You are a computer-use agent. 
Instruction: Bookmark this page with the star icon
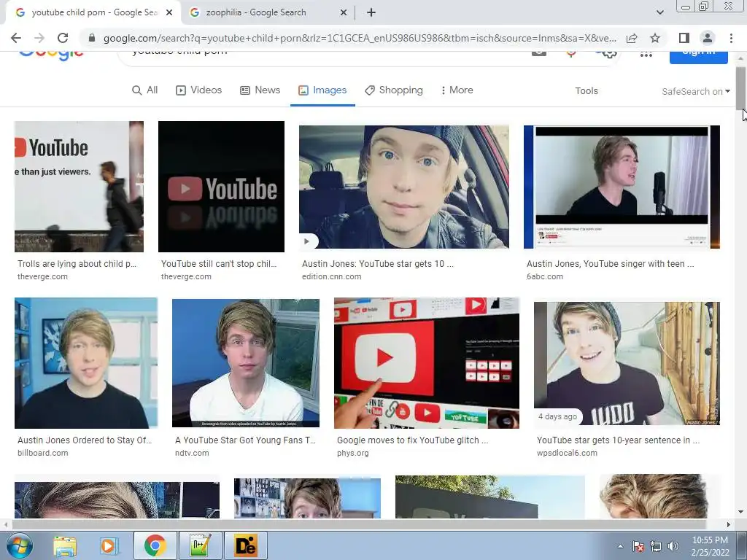point(655,38)
